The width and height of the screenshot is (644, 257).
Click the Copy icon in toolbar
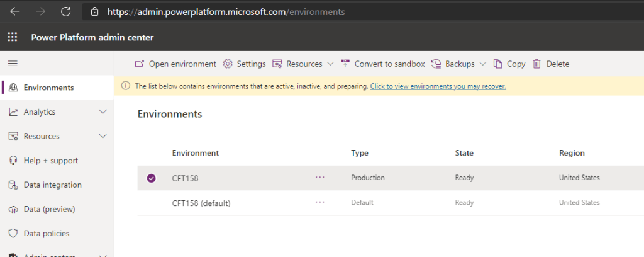[498, 64]
